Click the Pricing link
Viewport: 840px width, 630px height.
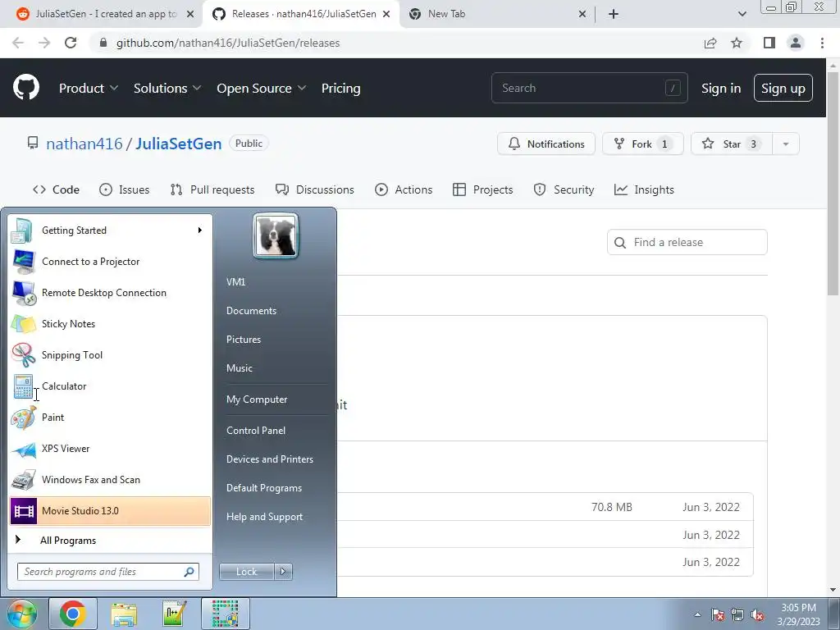click(x=340, y=89)
